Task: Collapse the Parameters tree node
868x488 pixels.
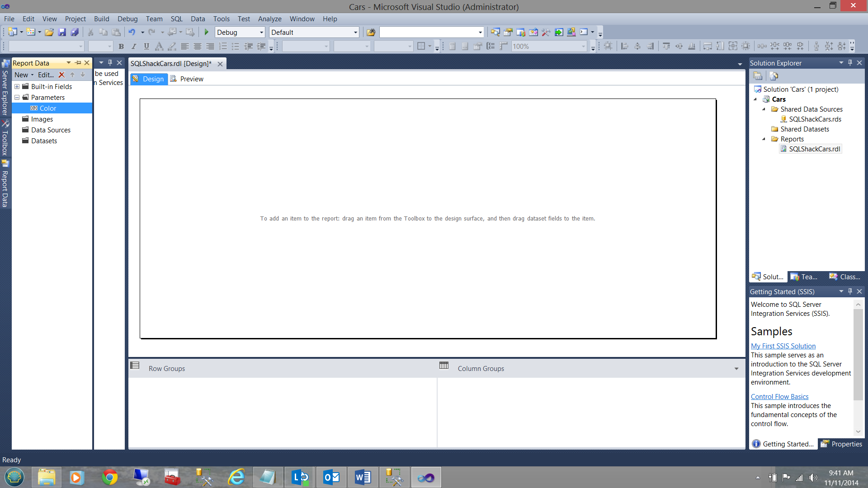Action: coord(17,98)
